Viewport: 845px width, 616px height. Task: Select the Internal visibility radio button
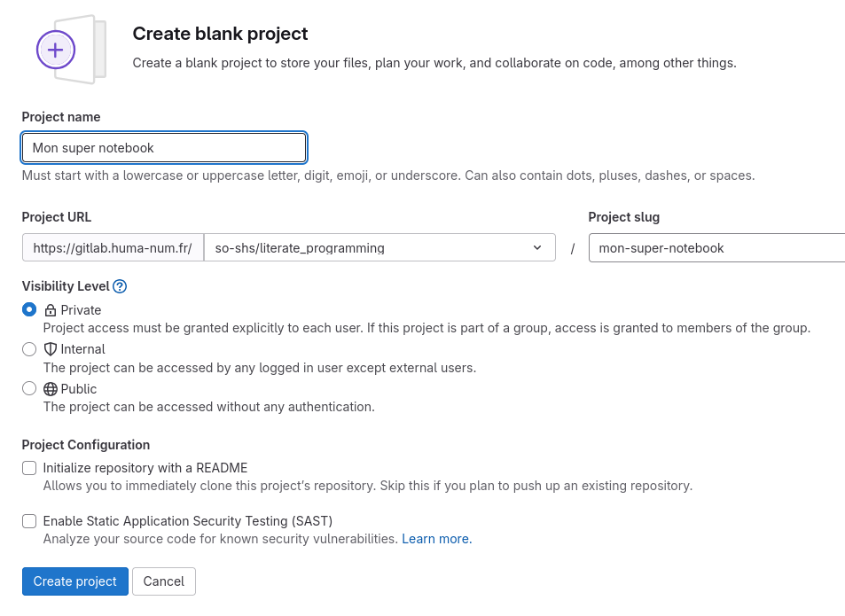[x=29, y=349]
